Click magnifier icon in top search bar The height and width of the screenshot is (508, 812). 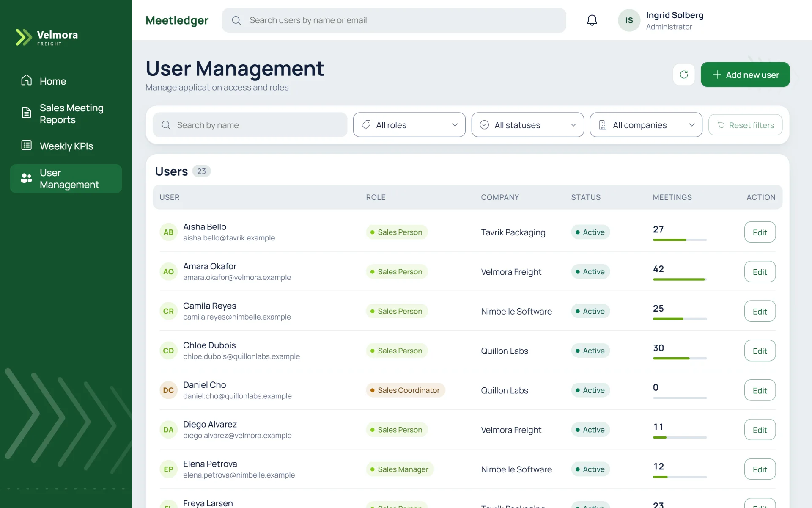click(236, 20)
